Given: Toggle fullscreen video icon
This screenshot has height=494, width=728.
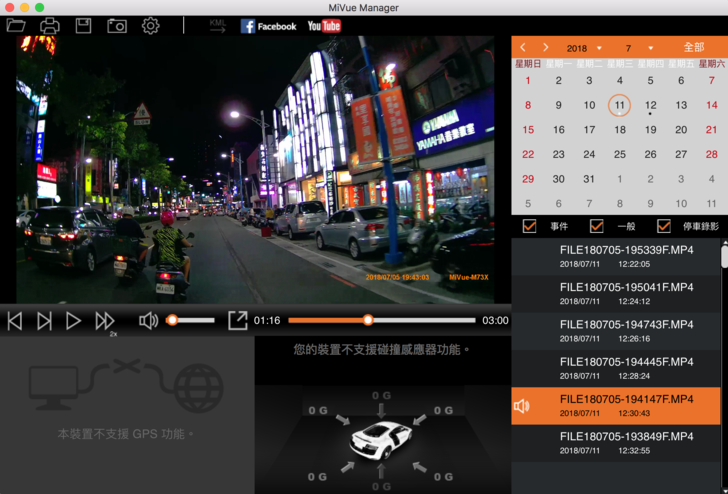Looking at the screenshot, I should pyautogui.click(x=237, y=320).
